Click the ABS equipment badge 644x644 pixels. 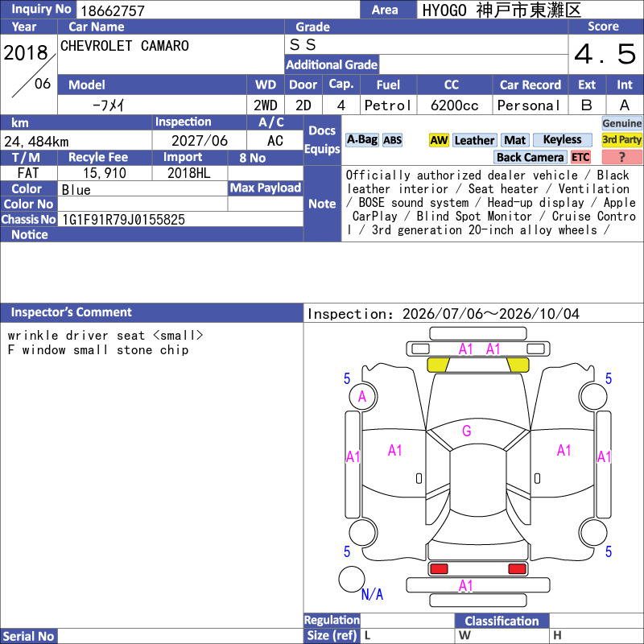click(x=392, y=140)
